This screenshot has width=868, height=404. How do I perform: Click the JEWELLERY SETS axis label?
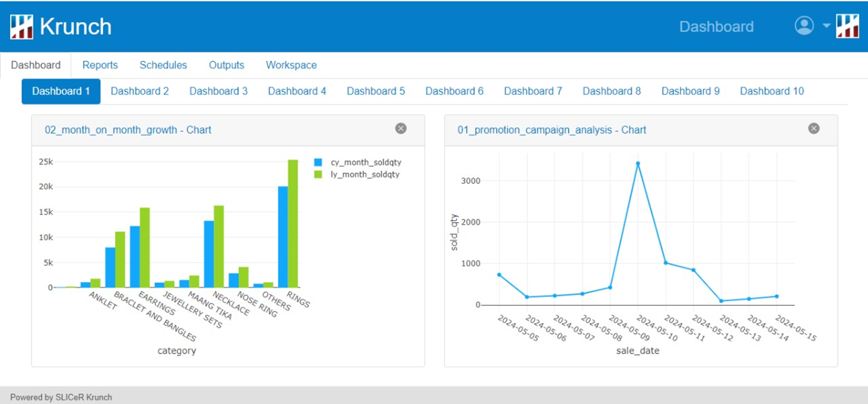(192, 310)
